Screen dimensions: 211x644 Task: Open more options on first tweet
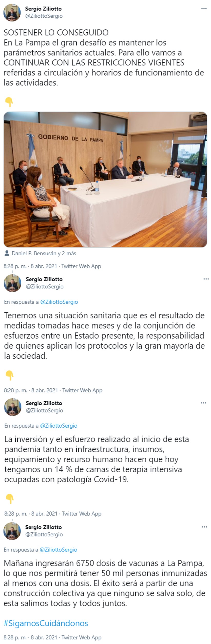click(x=204, y=9)
